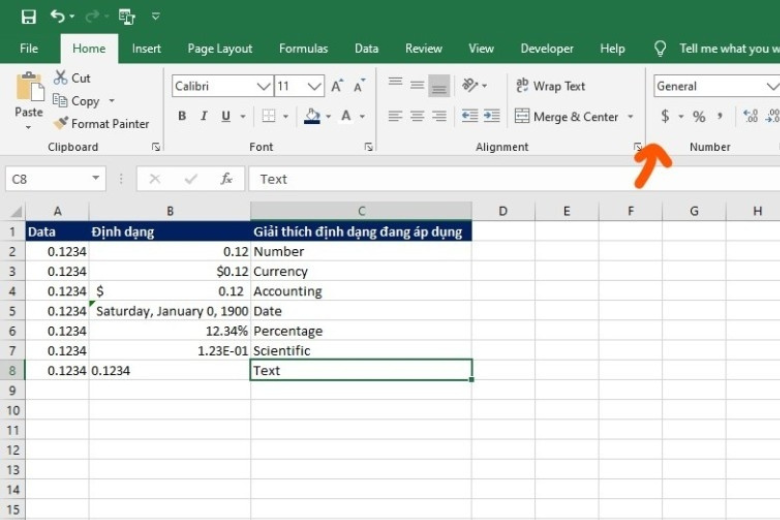Open the Help tab
This screenshot has width=780, height=520.
click(612, 49)
